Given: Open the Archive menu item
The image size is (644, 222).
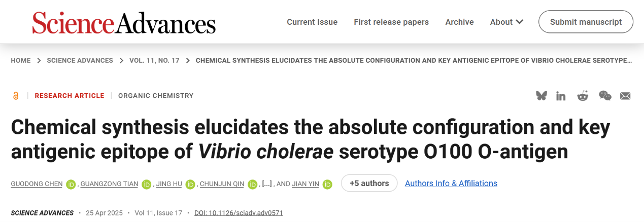Looking at the screenshot, I should point(459,22).
